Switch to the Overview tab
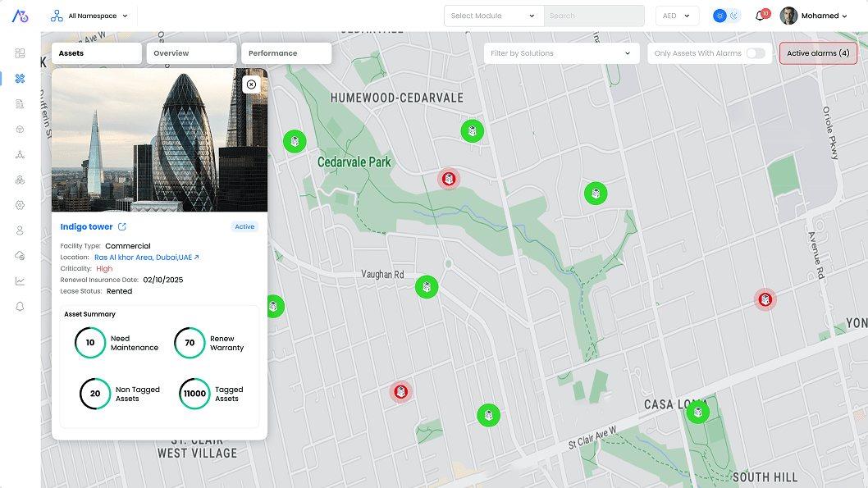 pyautogui.click(x=191, y=53)
